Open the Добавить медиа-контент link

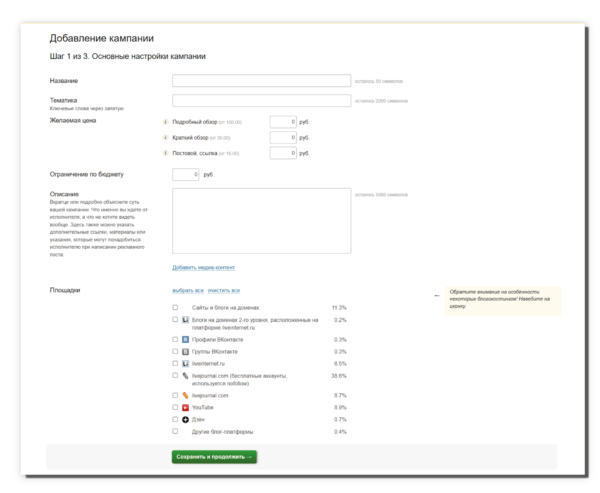point(204,268)
